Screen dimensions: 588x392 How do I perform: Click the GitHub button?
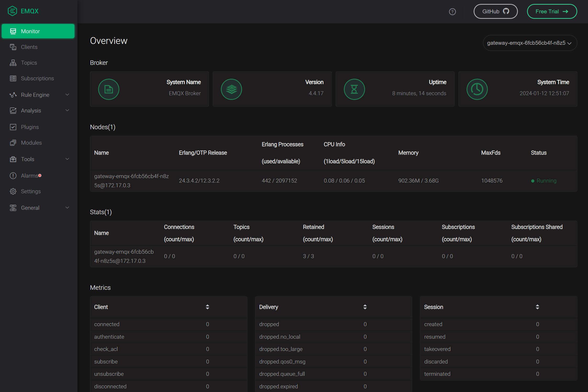pyautogui.click(x=496, y=12)
